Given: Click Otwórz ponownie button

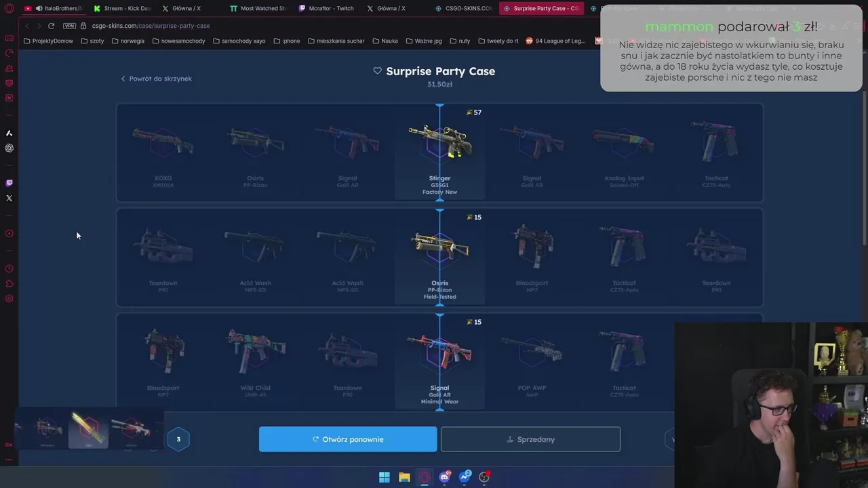Looking at the screenshot, I should click(348, 439).
